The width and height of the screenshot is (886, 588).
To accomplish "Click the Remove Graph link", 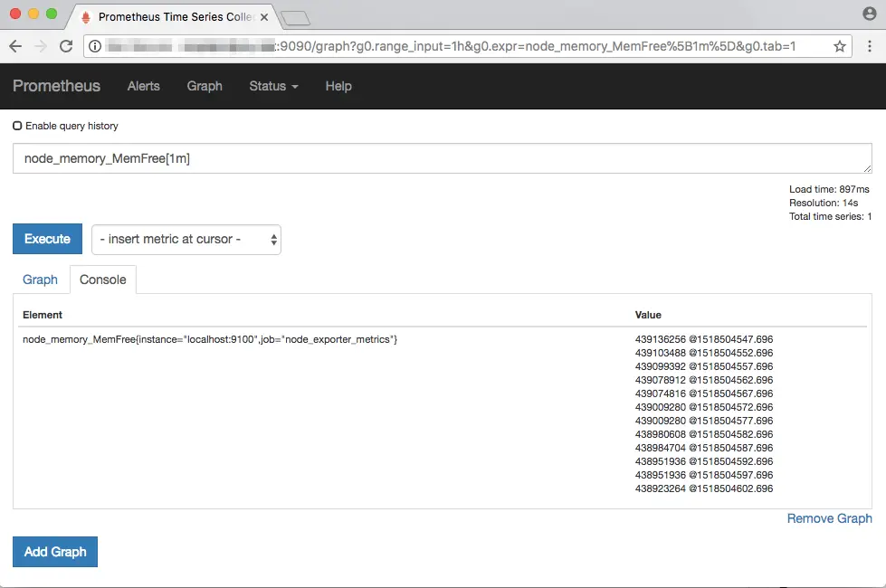I will pyautogui.click(x=830, y=518).
